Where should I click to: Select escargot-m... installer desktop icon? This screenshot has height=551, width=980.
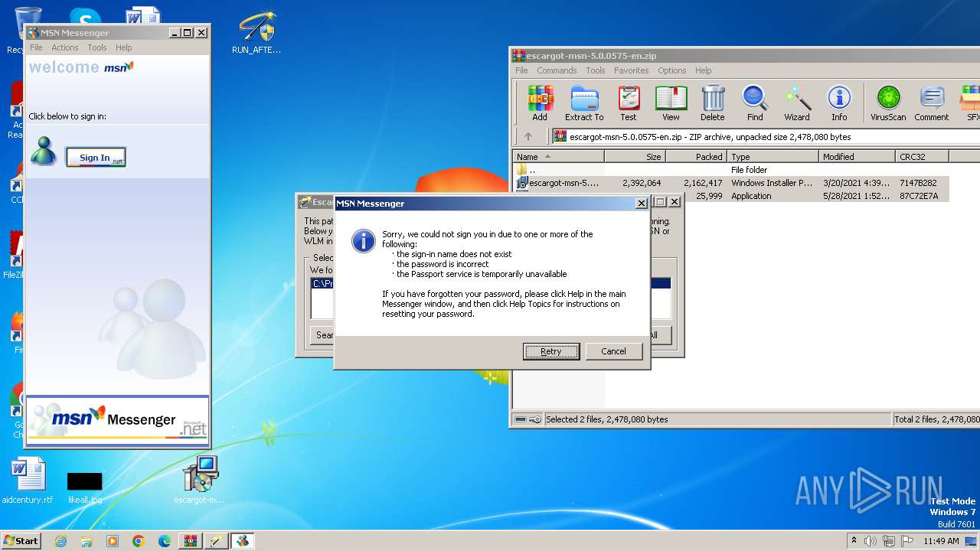click(200, 481)
